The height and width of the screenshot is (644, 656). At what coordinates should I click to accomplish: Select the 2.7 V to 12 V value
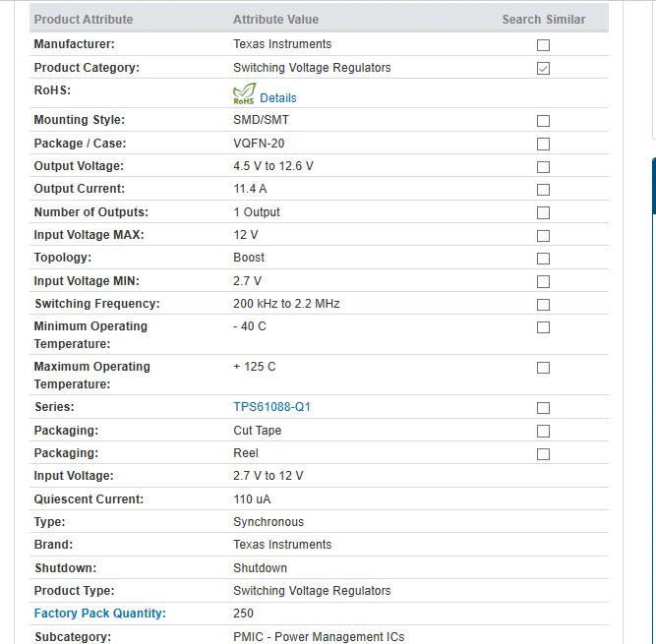pyautogui.click(x=268, y=476)
